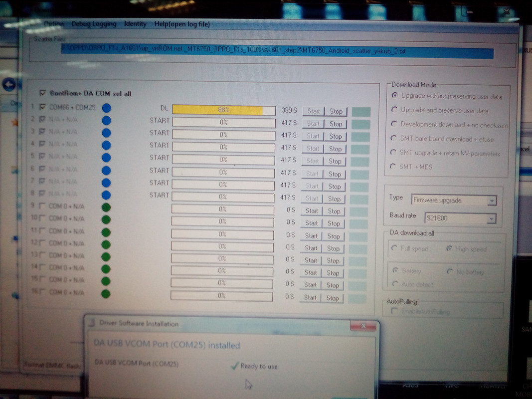Open the Help(open log file) menu

(x=182, y=24)
